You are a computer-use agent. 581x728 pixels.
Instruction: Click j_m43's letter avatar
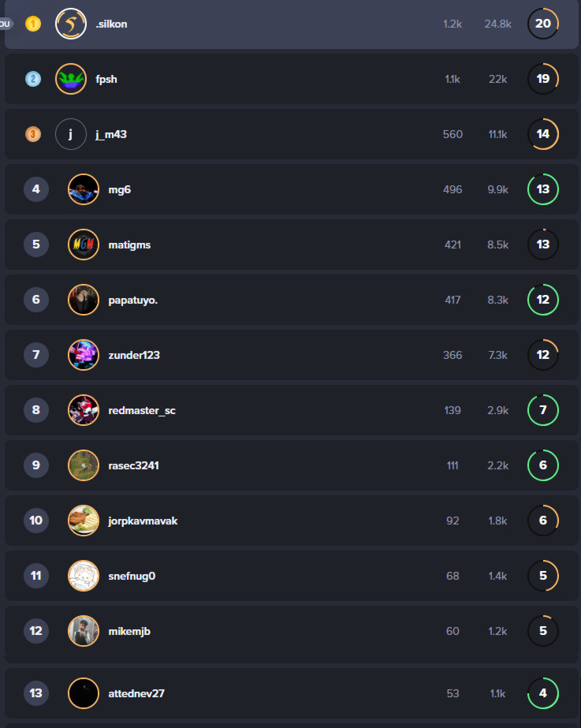pyautogui.click(x=71, y=134)
